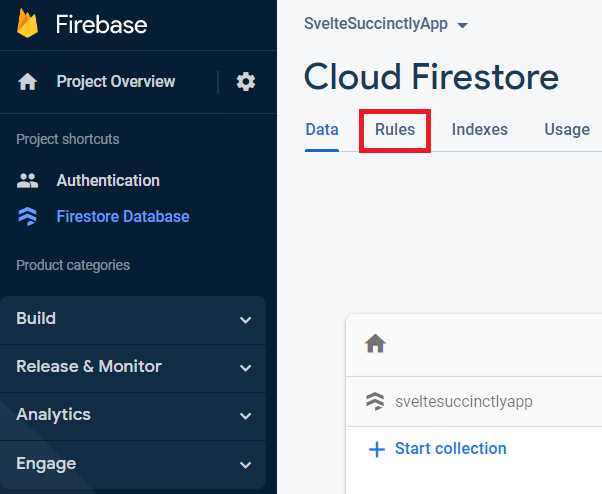Image resolution: width=602 pixels, height=494 pixels.
Task: Switch to the Indexes tab
Action: (x=480, y=130)
